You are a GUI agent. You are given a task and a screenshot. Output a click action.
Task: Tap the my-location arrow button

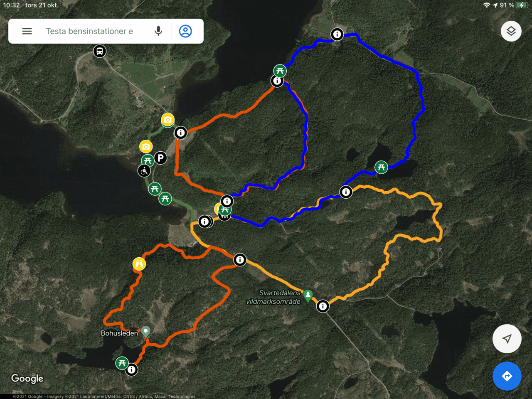coord(507,339)
